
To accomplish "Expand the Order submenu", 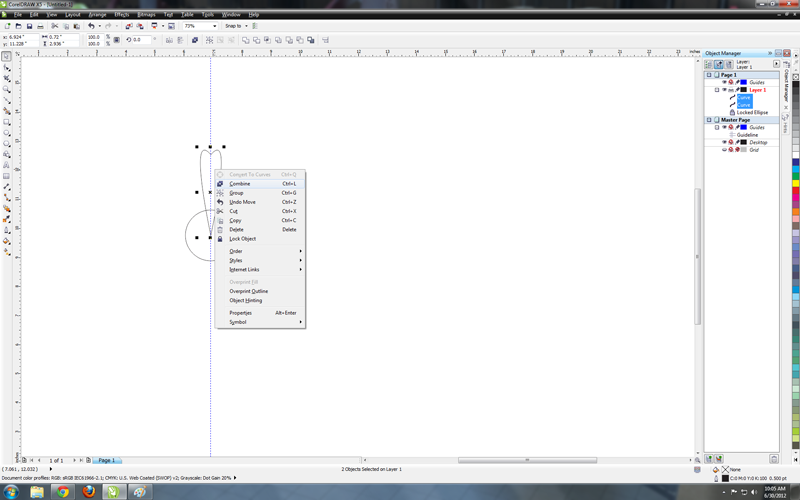I will [260, 251].
